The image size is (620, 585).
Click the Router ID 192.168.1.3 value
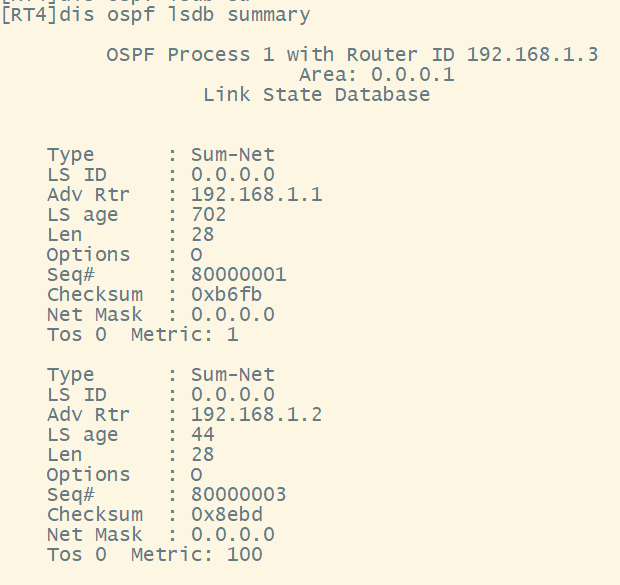coord(533,54)
